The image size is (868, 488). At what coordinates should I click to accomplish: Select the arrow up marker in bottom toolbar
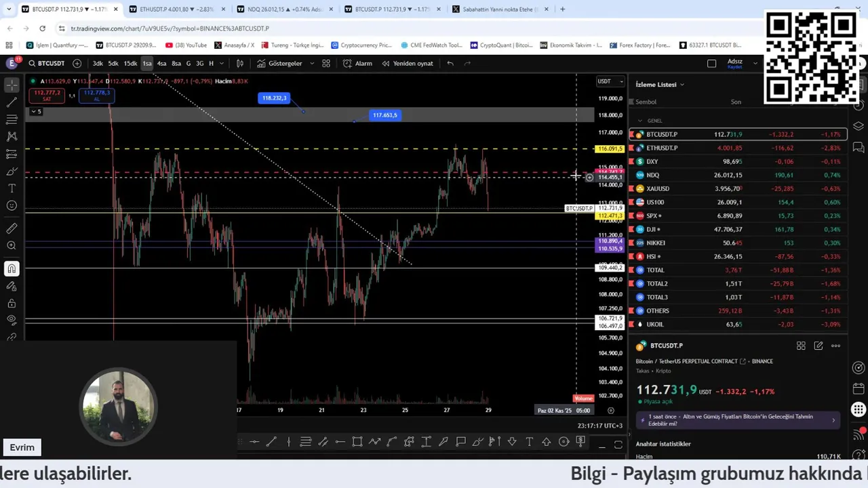547,442
